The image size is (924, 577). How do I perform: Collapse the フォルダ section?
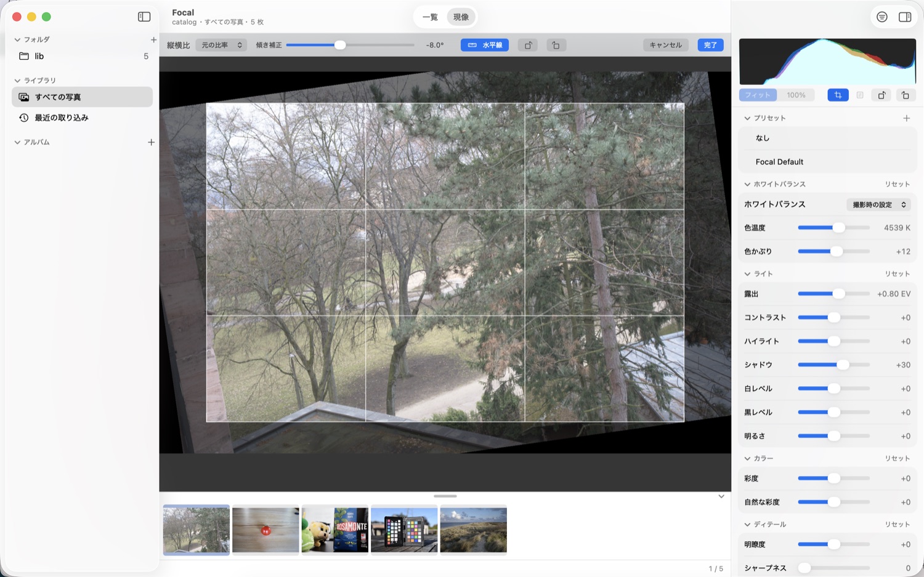pyautogui.click(x=17, y=39)
